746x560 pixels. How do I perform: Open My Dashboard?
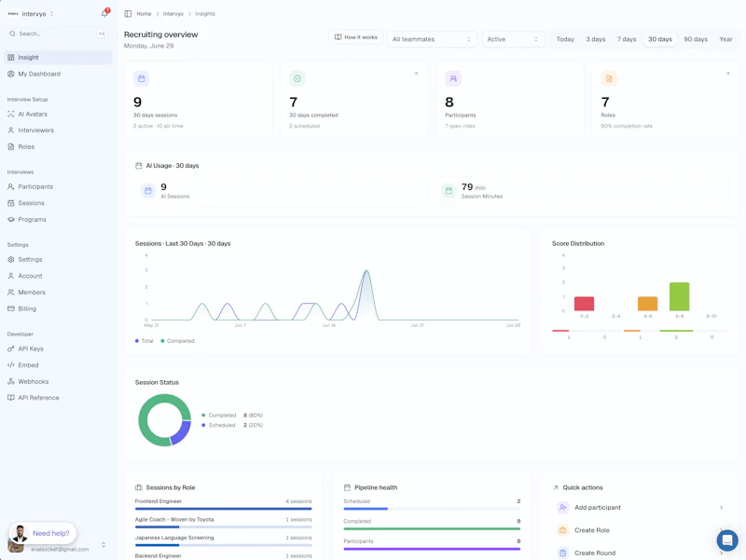tap(39, 75)
